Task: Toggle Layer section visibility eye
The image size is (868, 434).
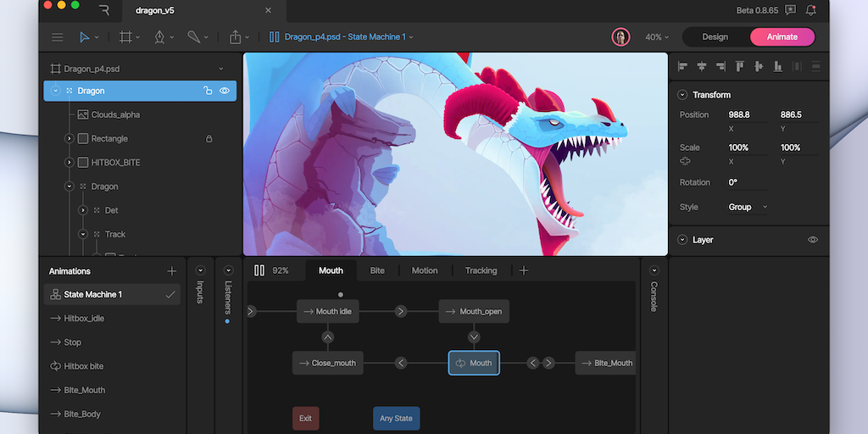Action: 813,240
